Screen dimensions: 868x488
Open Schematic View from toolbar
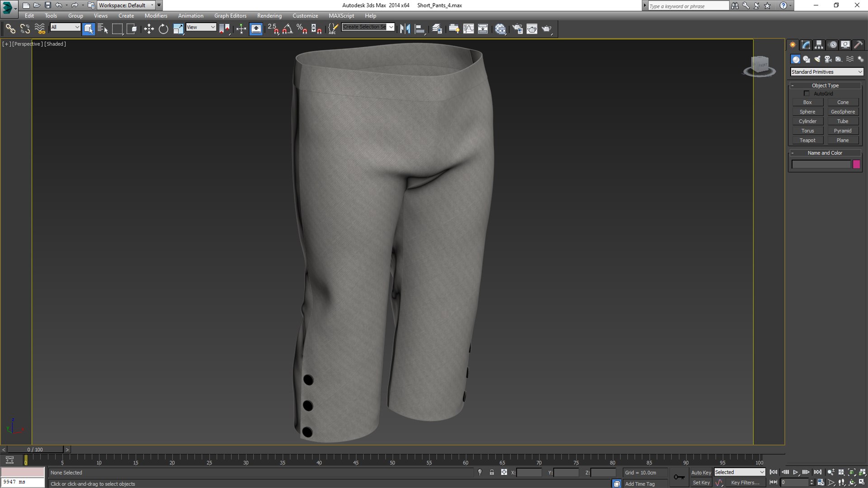pos(483,29)
